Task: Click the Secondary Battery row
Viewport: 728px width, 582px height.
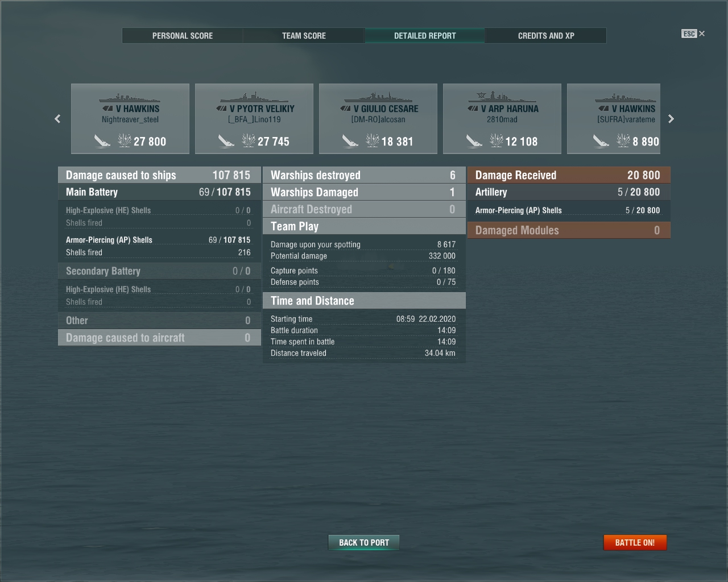Action: coord(159,271)
